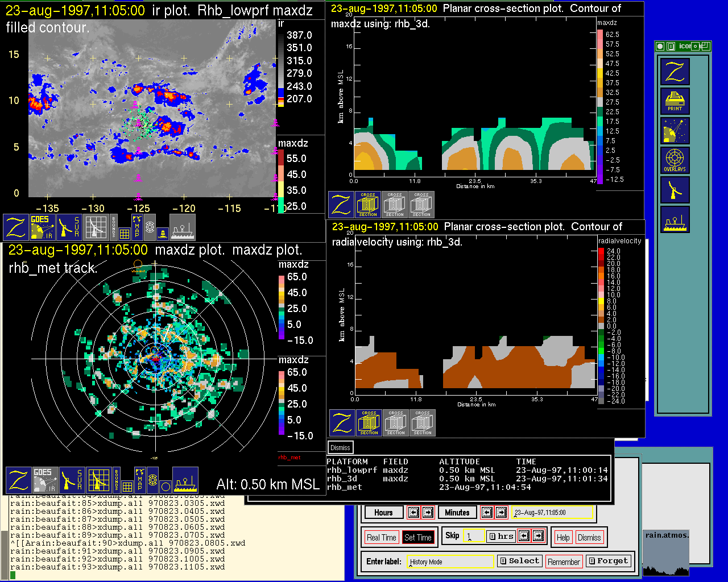Click the radialvelocity color scale bar
Image resolution: width=728 pixels, height=582 pixels.
coord(601,326)
